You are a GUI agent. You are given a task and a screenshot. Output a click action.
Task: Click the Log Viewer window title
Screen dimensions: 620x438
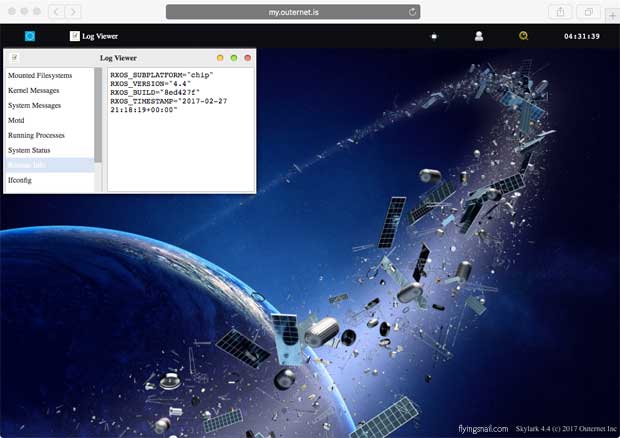click(118, 58)
